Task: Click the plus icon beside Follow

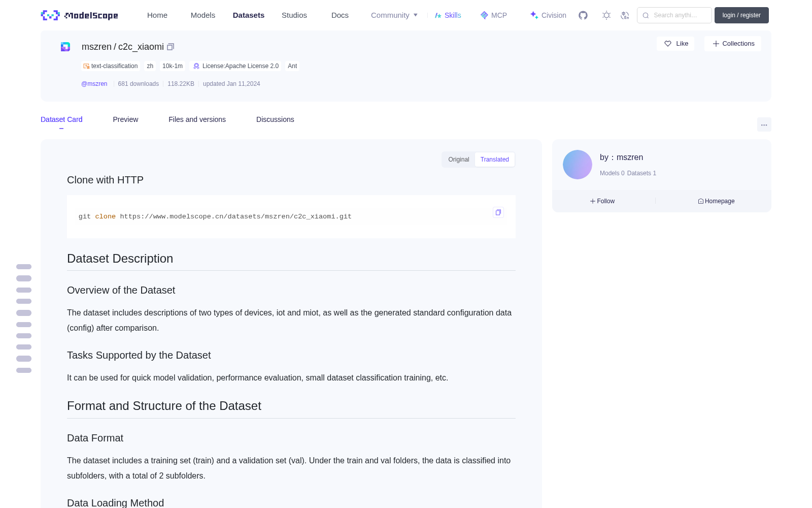Action: tap(593, 201)
